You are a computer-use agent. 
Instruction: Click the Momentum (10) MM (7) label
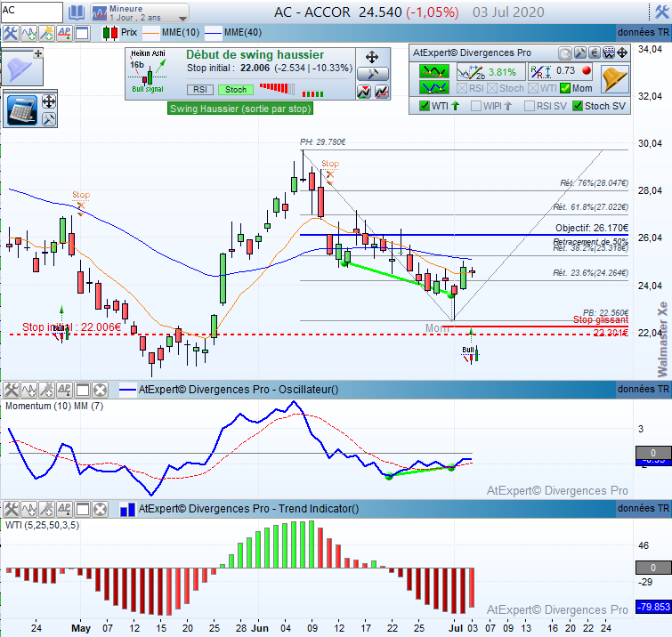54,406
